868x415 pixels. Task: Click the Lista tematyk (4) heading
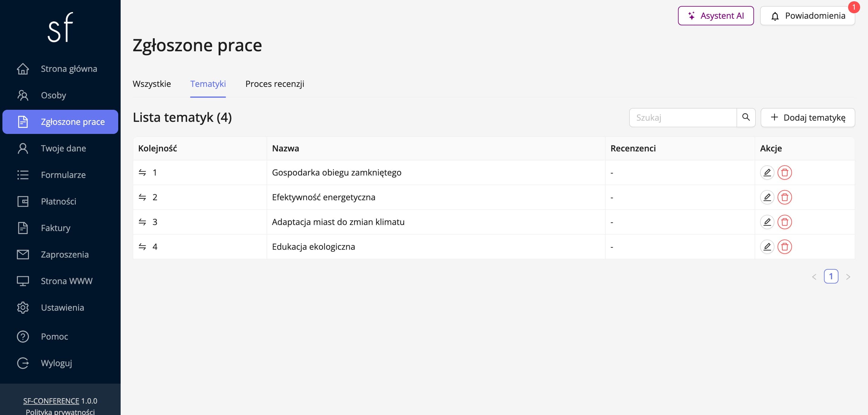[x=182, y=117]
